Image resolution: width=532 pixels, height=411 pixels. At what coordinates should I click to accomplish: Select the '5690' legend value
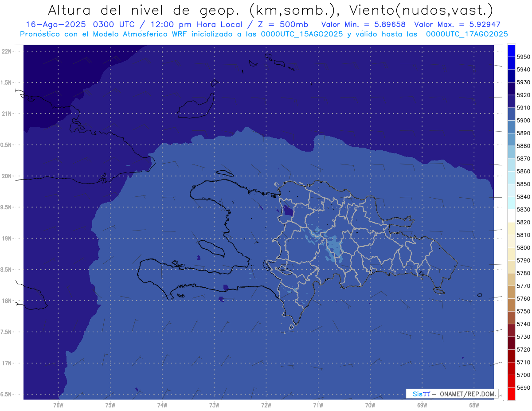pyautogui.click(x=524, y=388)
